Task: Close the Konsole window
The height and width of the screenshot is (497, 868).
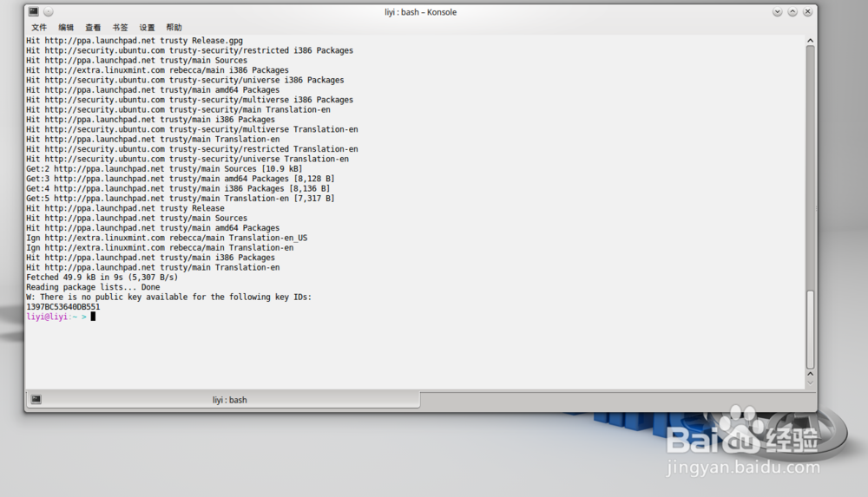Action: click(807, 11)
